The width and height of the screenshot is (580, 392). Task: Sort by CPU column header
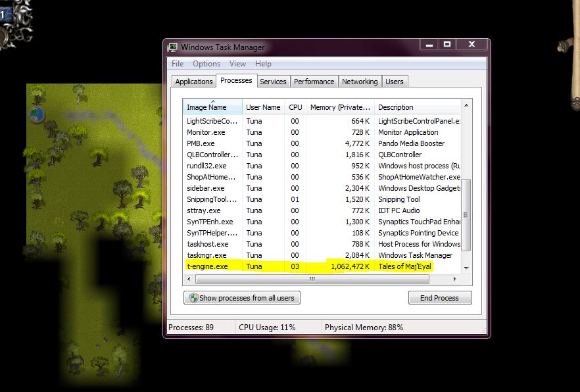pyautogui.click(x=295, y=107)
